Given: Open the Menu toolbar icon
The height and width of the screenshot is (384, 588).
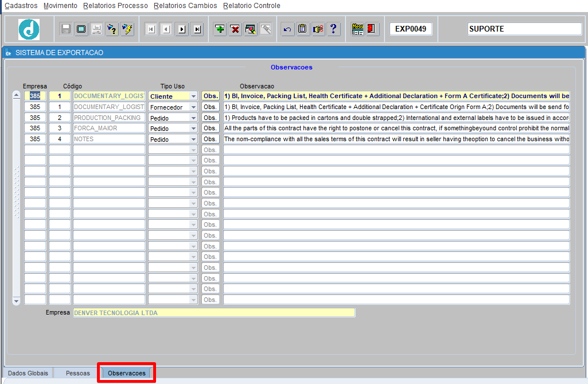Looking at the screenshot, I should tap(357, 29).
